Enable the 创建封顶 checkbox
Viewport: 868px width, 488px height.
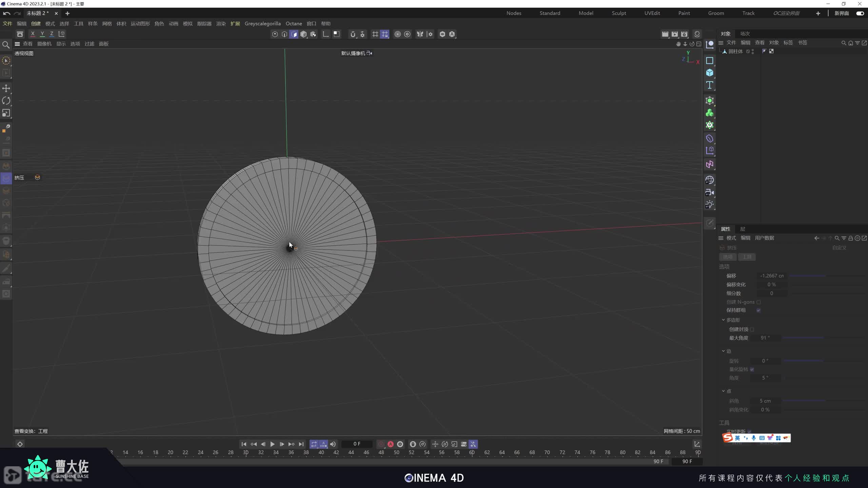pyautogui.click(x=752, y=329)
